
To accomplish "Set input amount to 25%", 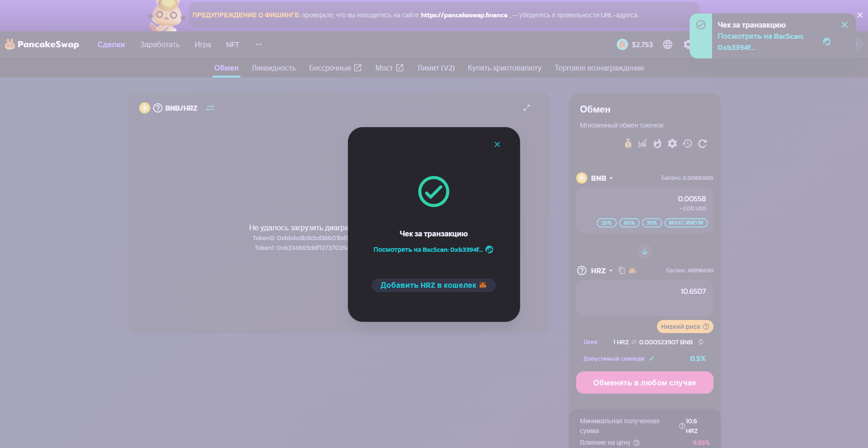I will (x=607, y=223).
